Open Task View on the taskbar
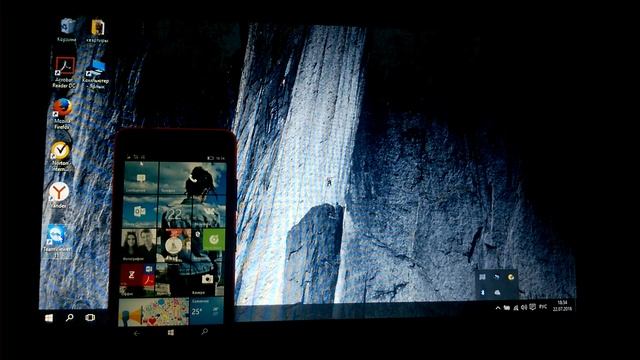 coord(90,317)
